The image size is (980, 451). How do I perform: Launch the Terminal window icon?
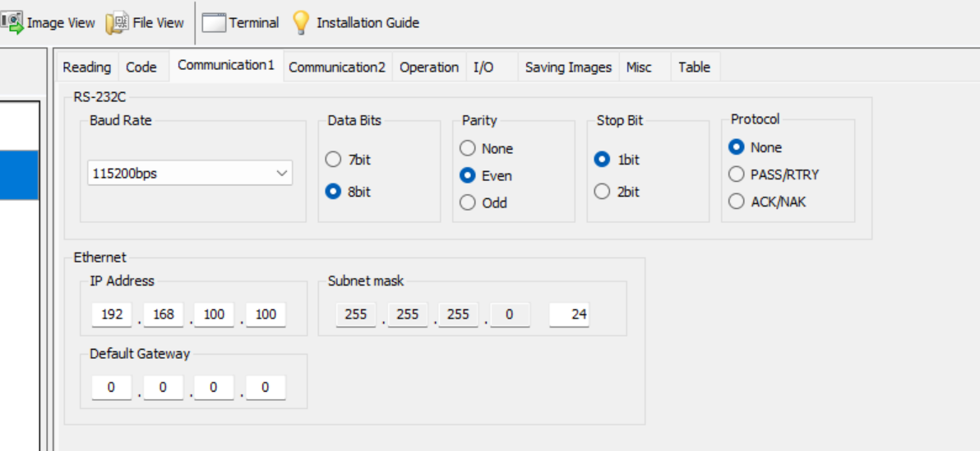click(214, 22)
